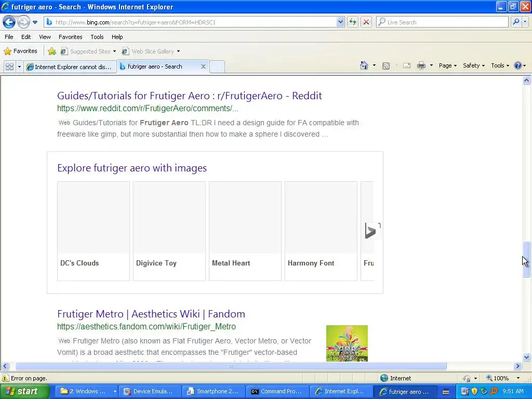Open the Digivice Toy image card
Viewport: 532px width, 399px height.
coord(169,231)
